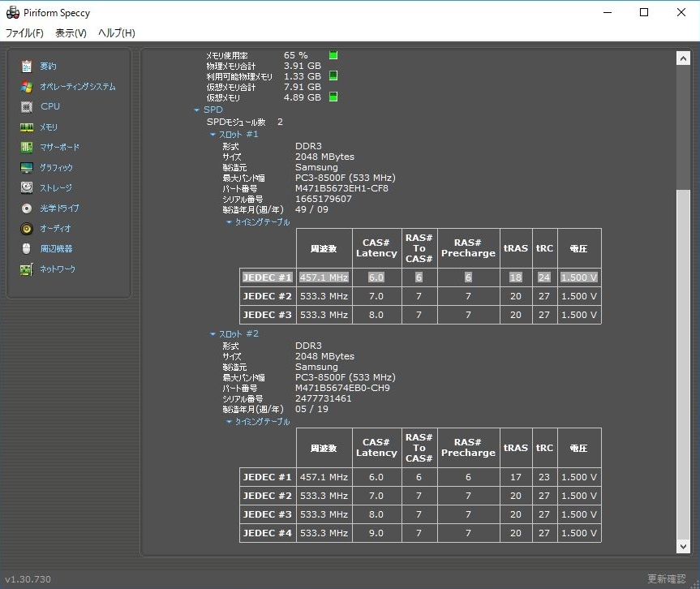Click the グラフィック monitor icon
Screen dimensions: 700x589
[x=27, y=167]
